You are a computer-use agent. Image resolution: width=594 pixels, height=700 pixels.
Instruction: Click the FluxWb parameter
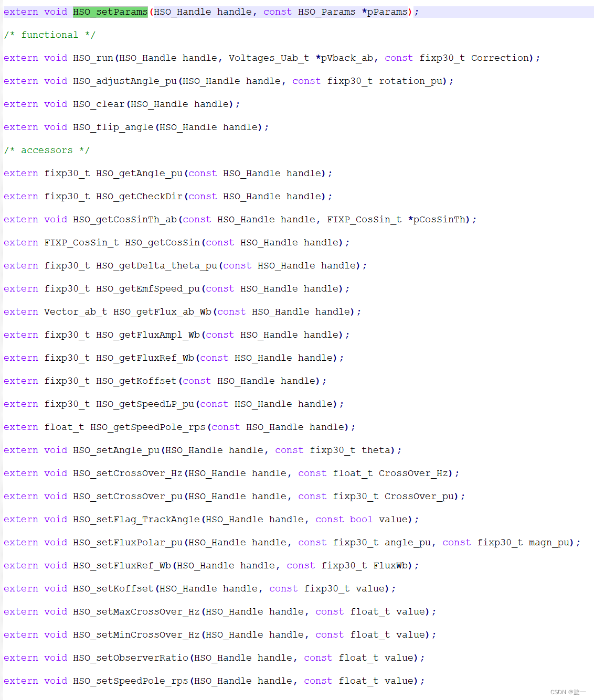[390, 565]
